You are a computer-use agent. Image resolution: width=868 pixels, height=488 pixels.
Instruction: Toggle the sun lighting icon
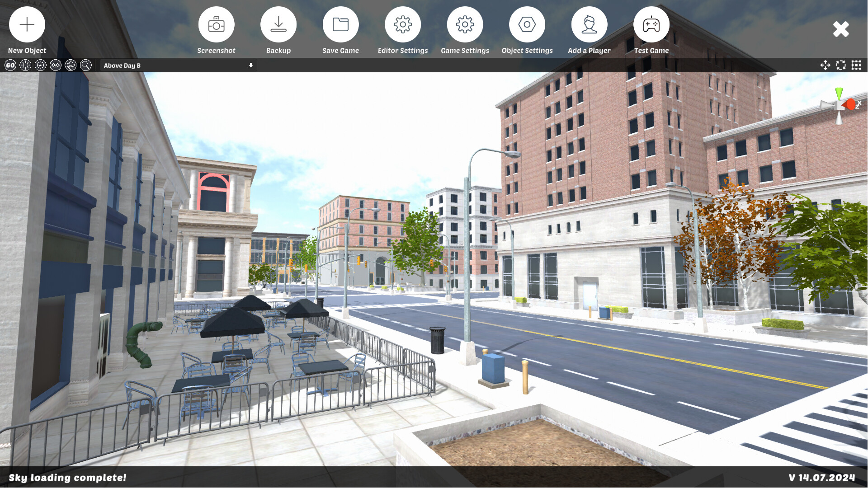[x=25, y=66]
